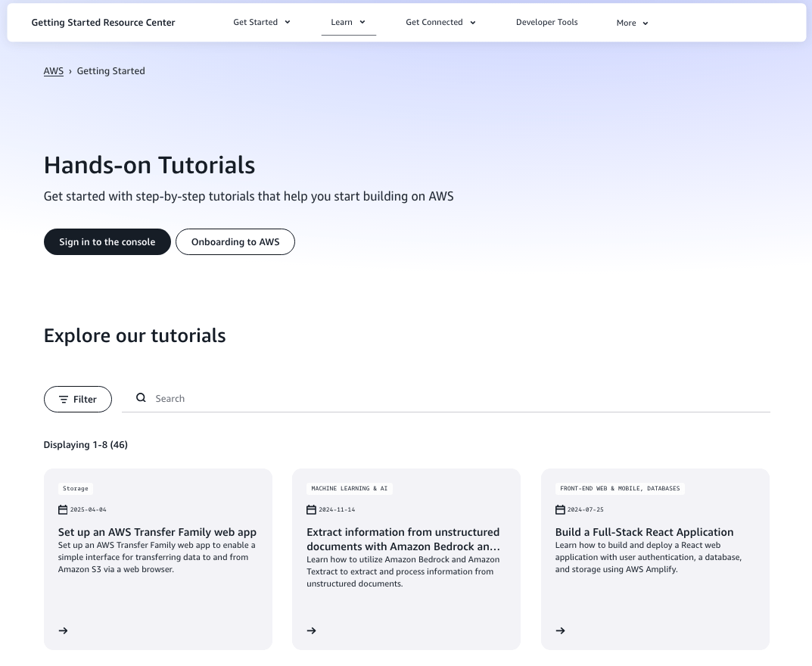
Task: Expand the More dropdown chevron
Action: tap(646, 23)
